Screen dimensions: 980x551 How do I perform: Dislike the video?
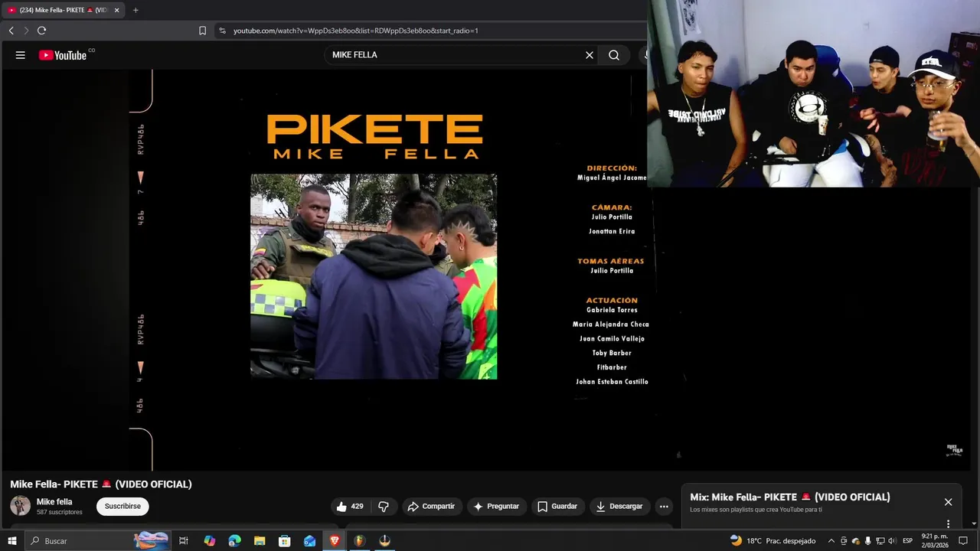pyautogui.click(x=384, y=507)
